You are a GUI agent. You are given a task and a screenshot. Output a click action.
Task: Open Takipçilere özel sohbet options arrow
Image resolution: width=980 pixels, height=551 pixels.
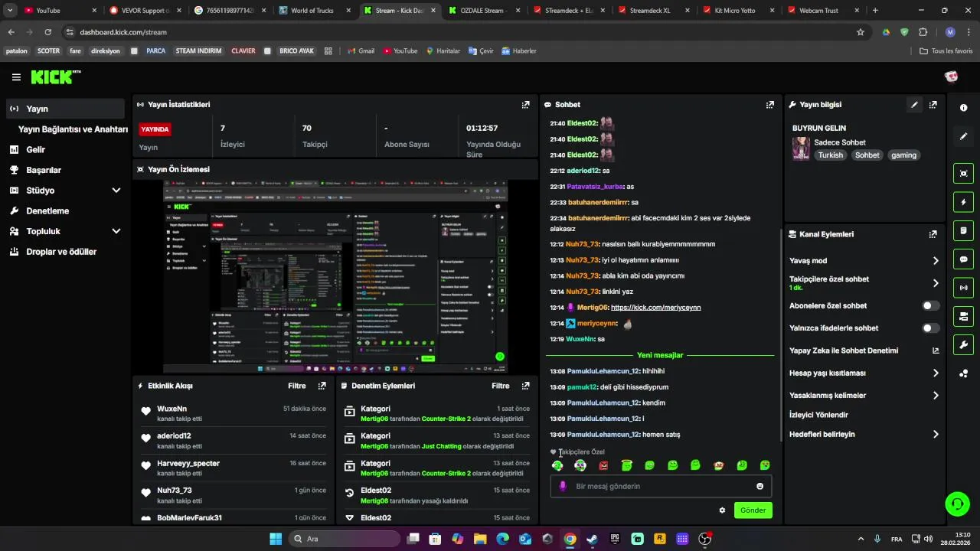(x=936, y=283)
